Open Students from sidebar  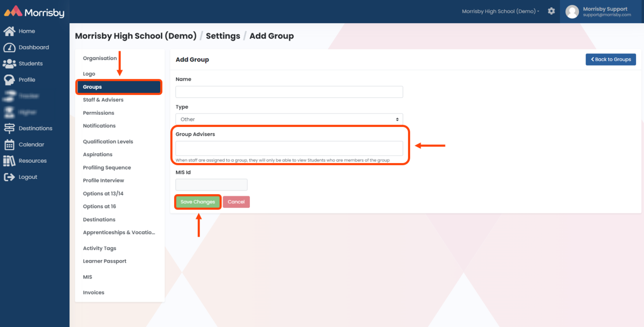coord(31,64)
